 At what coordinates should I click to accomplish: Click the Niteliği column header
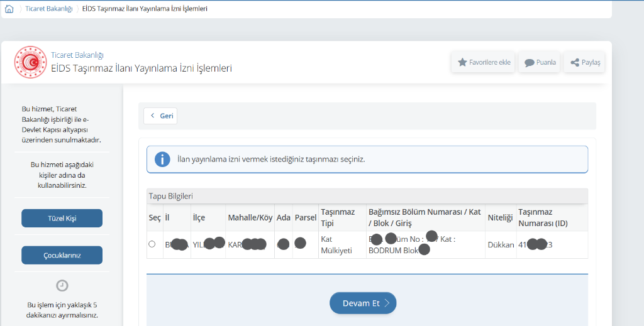(x=500, y=218)
